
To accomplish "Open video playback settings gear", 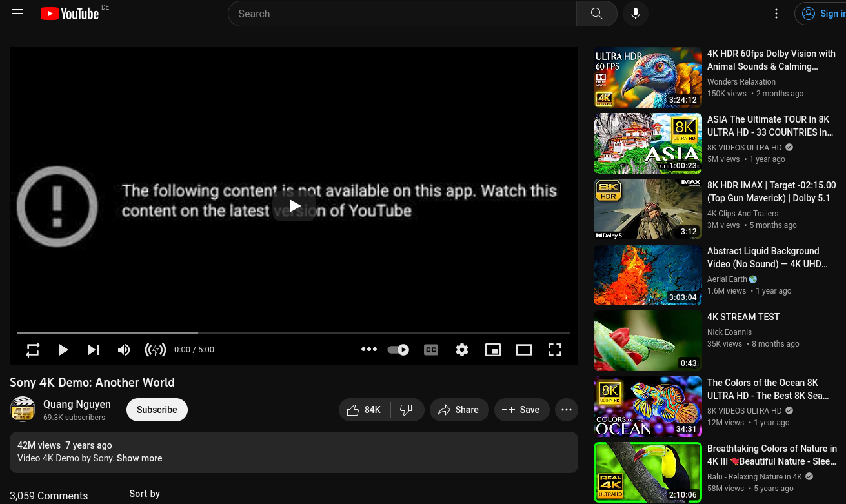I will pos(462,349).
